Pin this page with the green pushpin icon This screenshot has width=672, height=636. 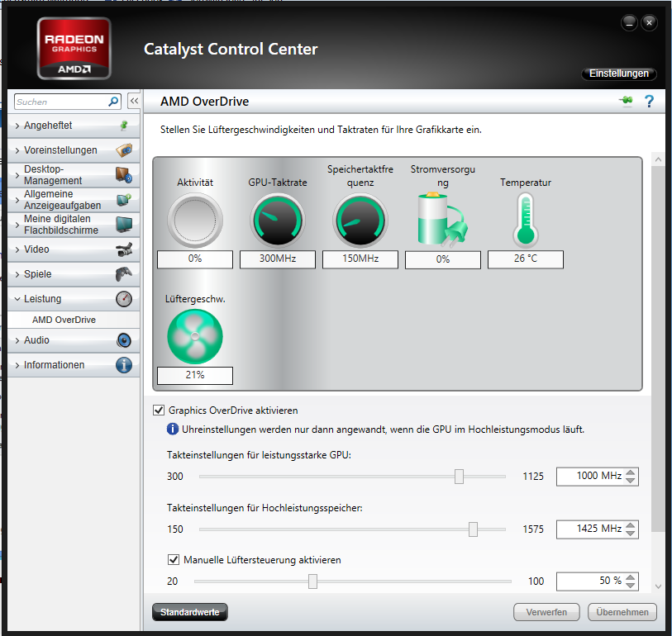627,101
